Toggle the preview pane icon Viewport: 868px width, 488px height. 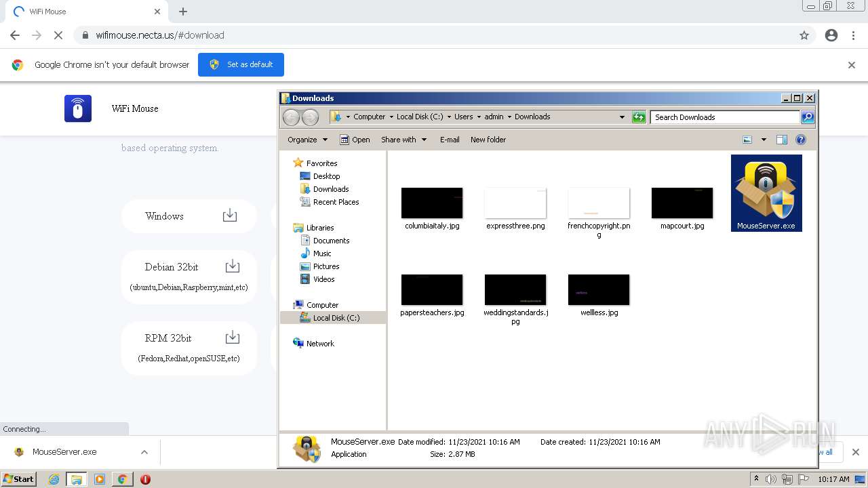(x=782, y=140)
